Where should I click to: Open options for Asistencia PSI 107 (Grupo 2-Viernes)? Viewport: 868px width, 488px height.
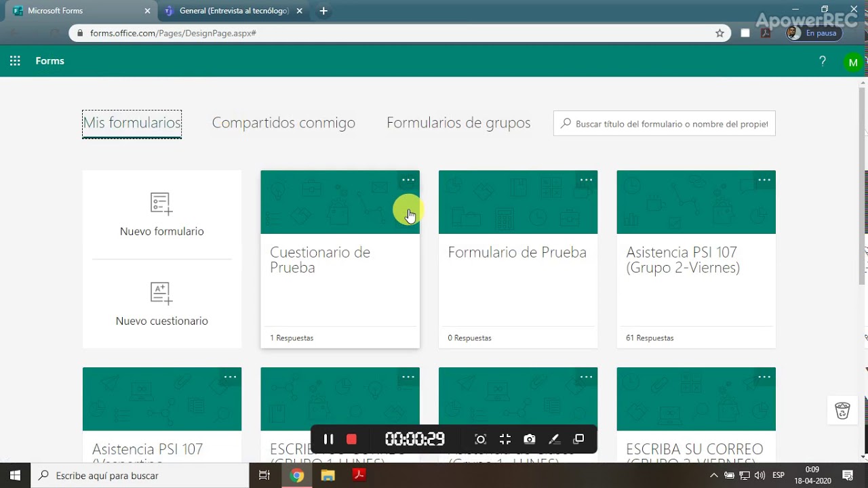point(764,180)
